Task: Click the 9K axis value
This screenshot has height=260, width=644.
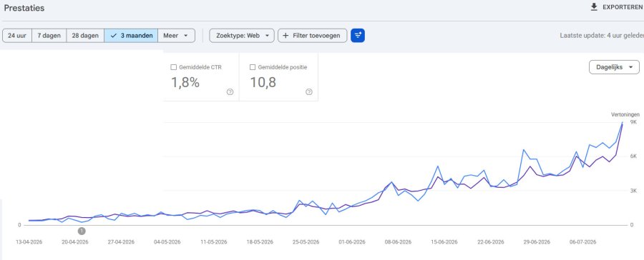Action: (x=633, y=122)
